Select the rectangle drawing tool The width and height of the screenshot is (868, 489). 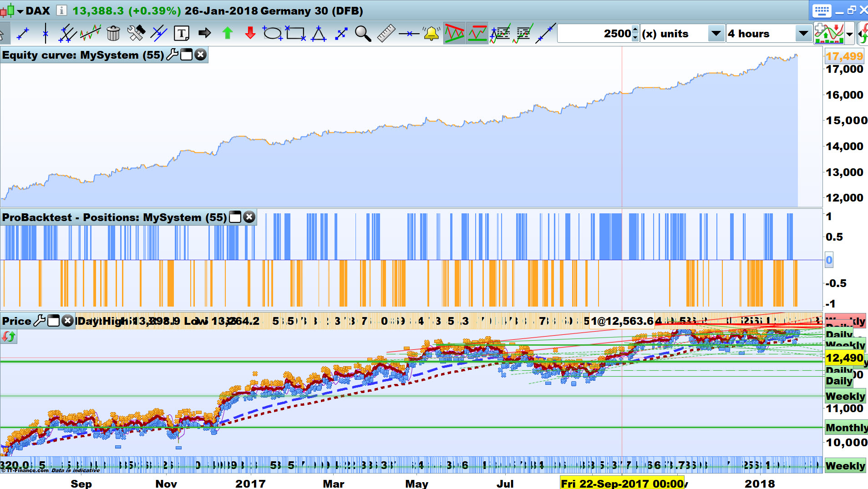[x=295, y=33]
